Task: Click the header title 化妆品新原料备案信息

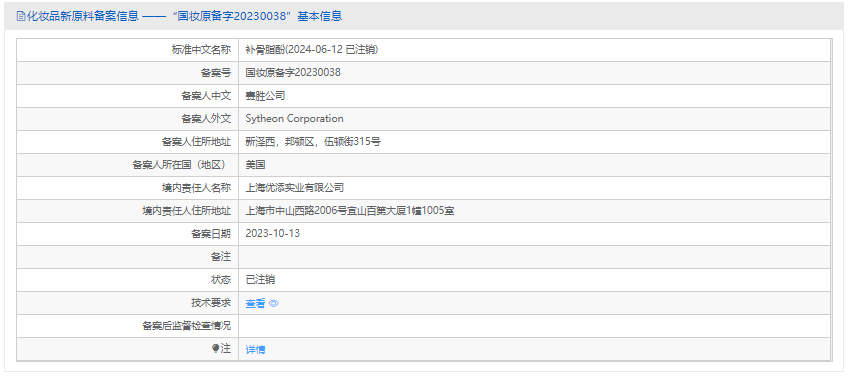Action: coord(82,16)
